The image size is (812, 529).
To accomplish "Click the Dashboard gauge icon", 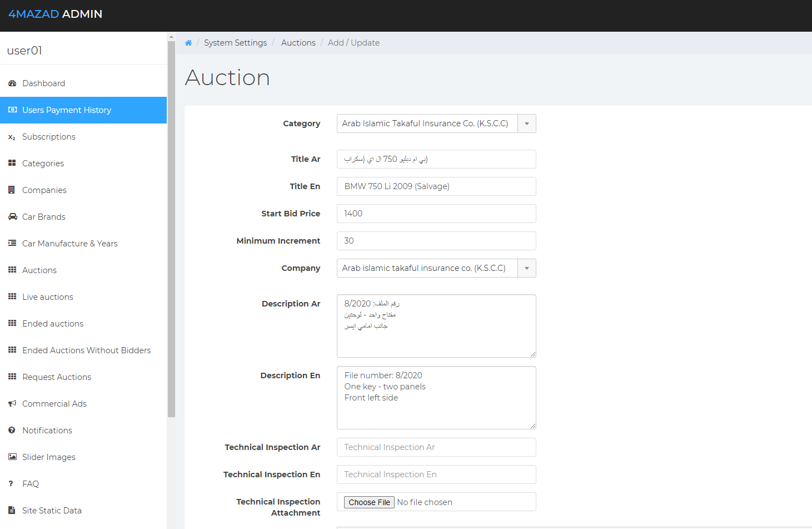I will (12, 83).
